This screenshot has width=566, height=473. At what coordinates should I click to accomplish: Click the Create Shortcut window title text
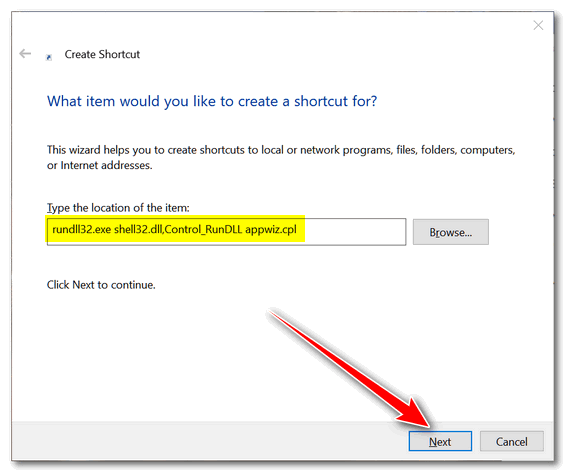[102, 54]
